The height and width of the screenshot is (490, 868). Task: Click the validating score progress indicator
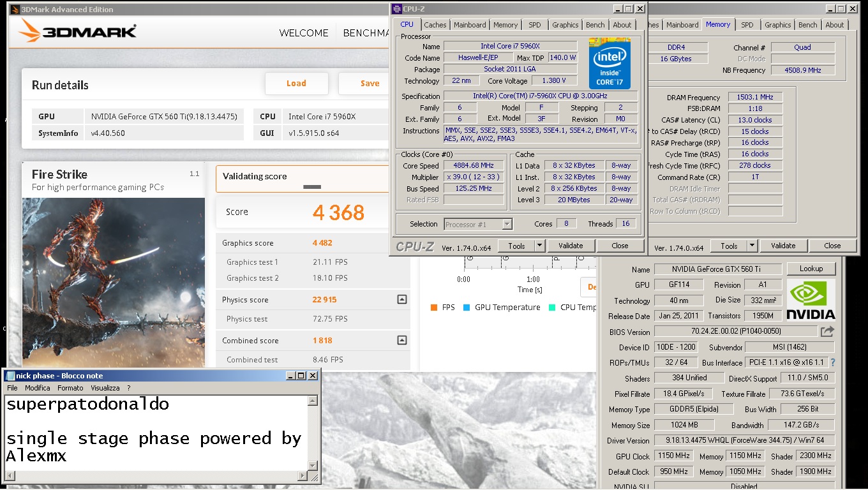click(x=312, y=187)
